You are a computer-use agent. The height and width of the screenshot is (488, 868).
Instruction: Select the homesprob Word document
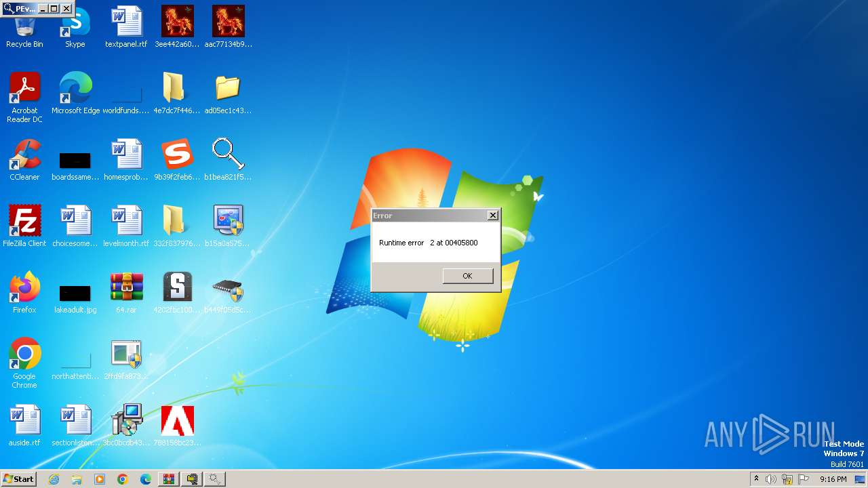tap(126, 161)
